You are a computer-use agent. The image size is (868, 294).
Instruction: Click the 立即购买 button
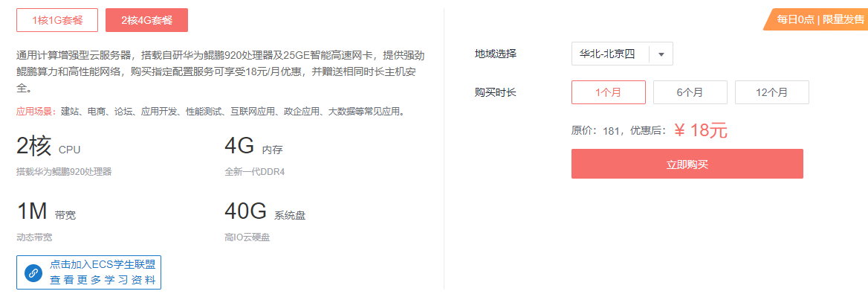pos(687,164)
